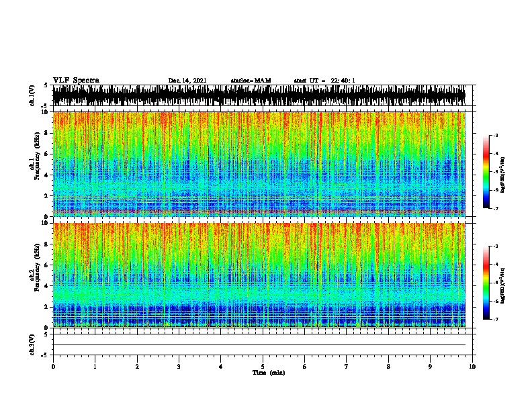Screen dimensions: 532x411
Task: Select the "start UT = 22:40: 1" text
Action: click(324, 81)
